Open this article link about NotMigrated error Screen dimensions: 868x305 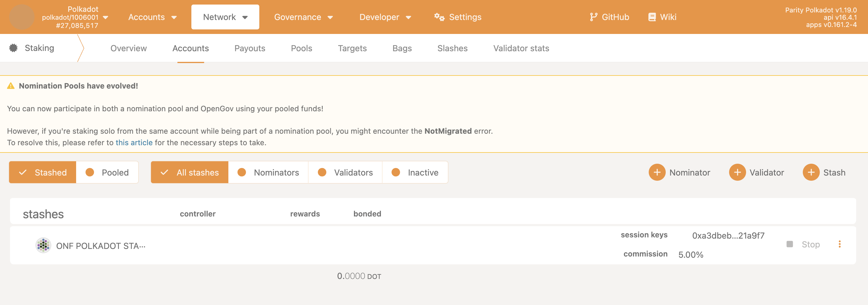coord(134,142)
